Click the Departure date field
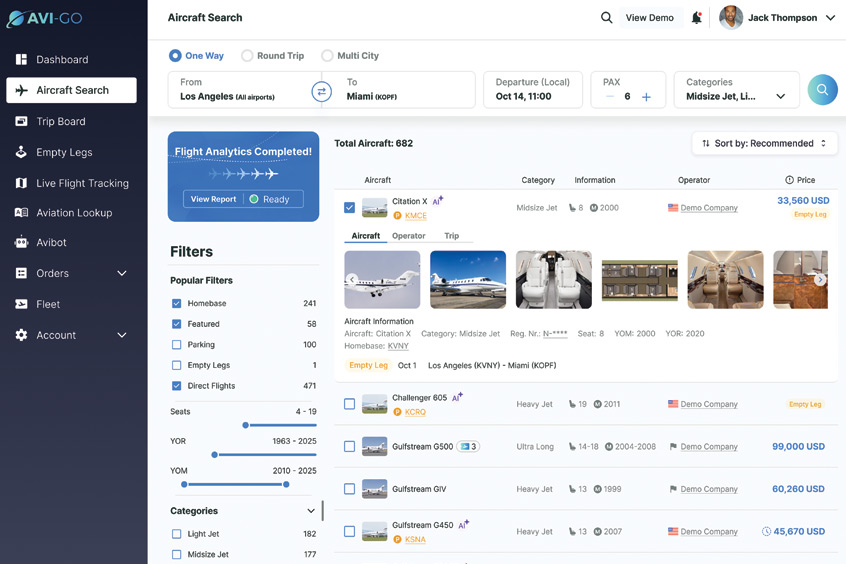 pyautogui.click(x=532, y=90)
